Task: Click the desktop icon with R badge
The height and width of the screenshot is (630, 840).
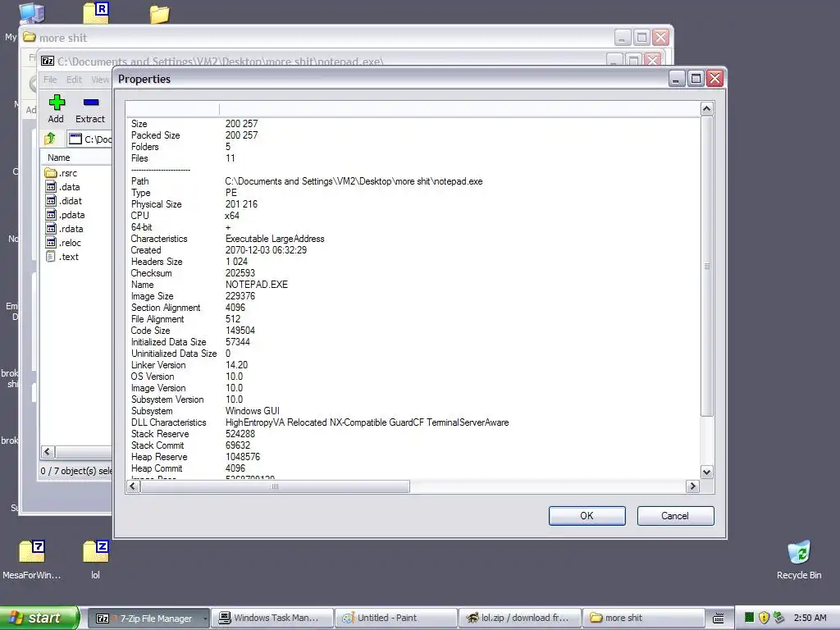Action: pos(97,13)
